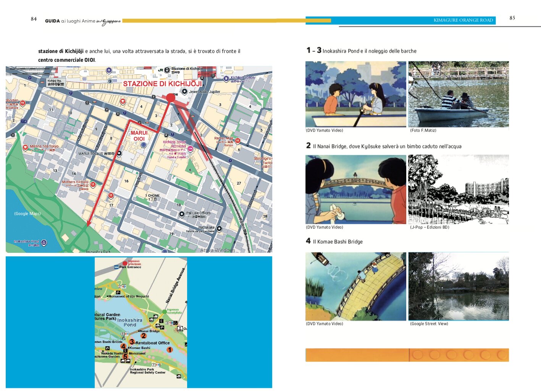
Task: Click the (Foto F.Matiz) caption
Action: [x=423, y=130]
